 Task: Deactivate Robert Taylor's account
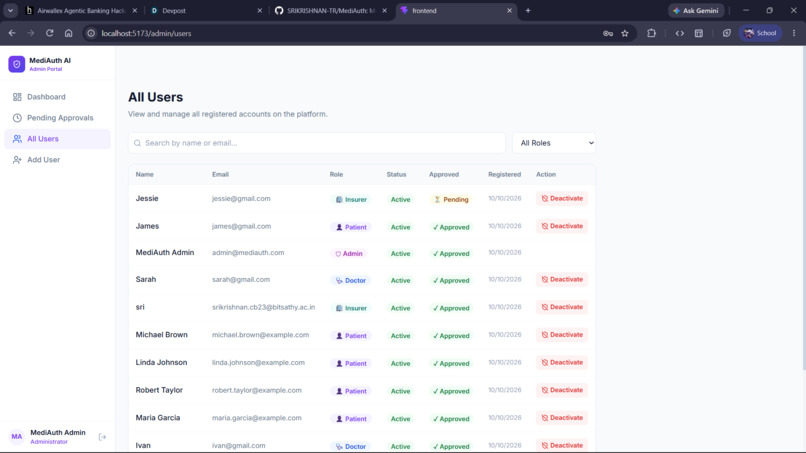(562, 390)
